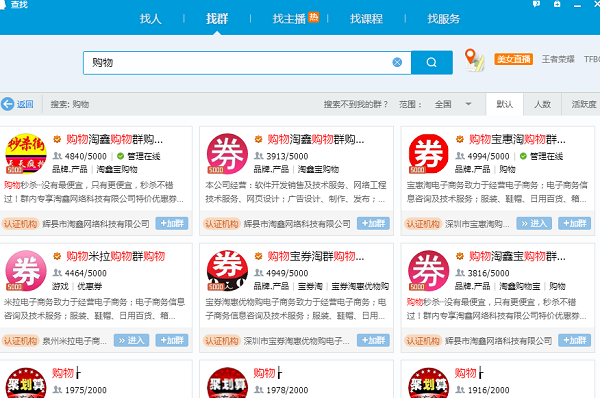Image resolution: width=600 pixels, height=398 pixels.
Task: Click the orange 美女直播 tag
Action: pos(514,59)
